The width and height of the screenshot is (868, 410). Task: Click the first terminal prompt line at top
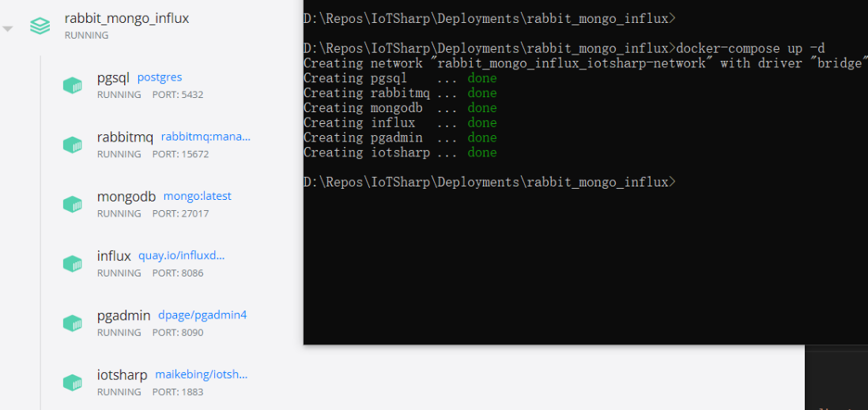click(x=489, y=18)
